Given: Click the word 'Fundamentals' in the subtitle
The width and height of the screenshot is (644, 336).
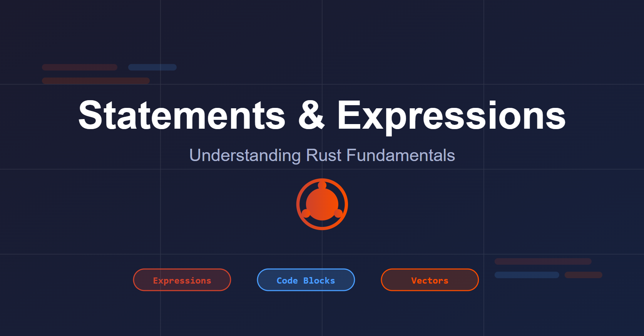Looking at the screenshot, I should (x=400, y=155).
